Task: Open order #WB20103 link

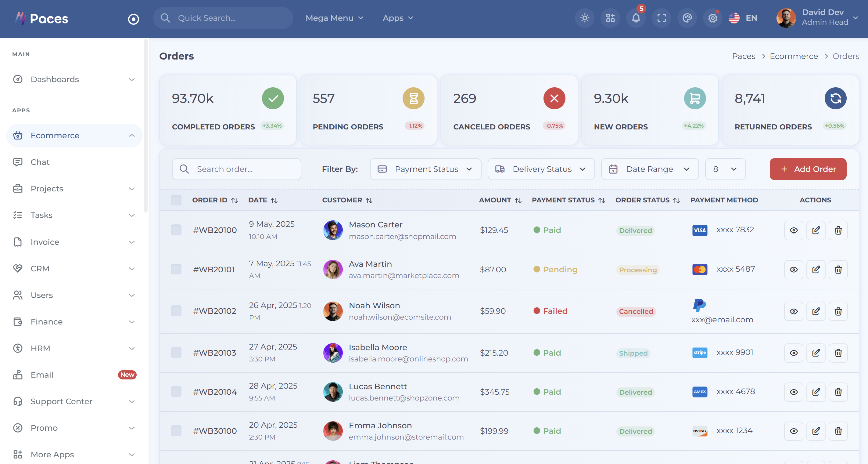Action: pos(214,353)
